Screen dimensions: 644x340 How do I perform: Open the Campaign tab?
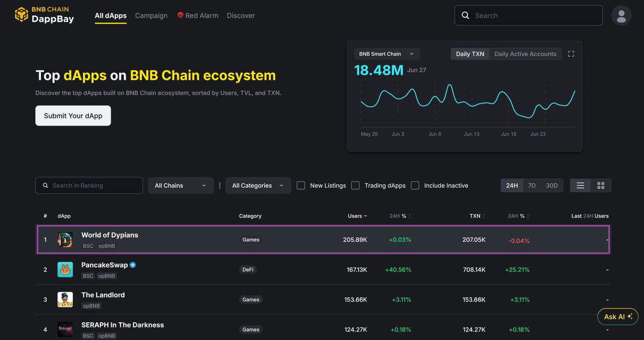tap(151, 16)
